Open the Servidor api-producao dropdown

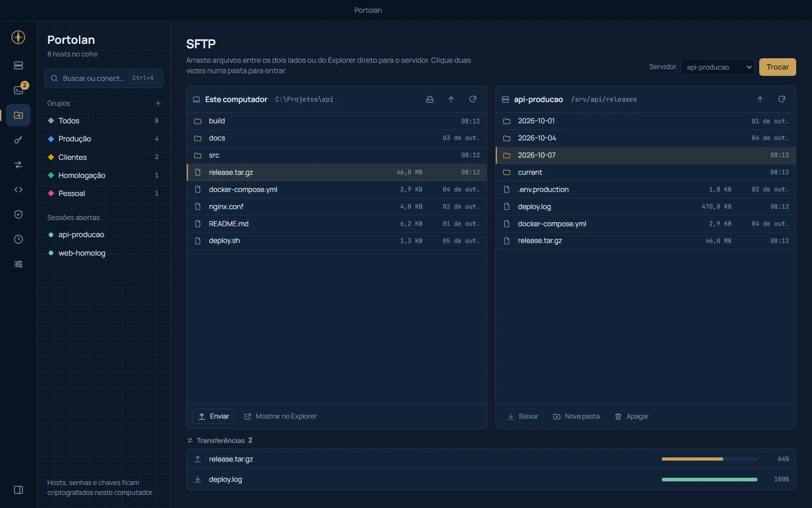(718, 67)
